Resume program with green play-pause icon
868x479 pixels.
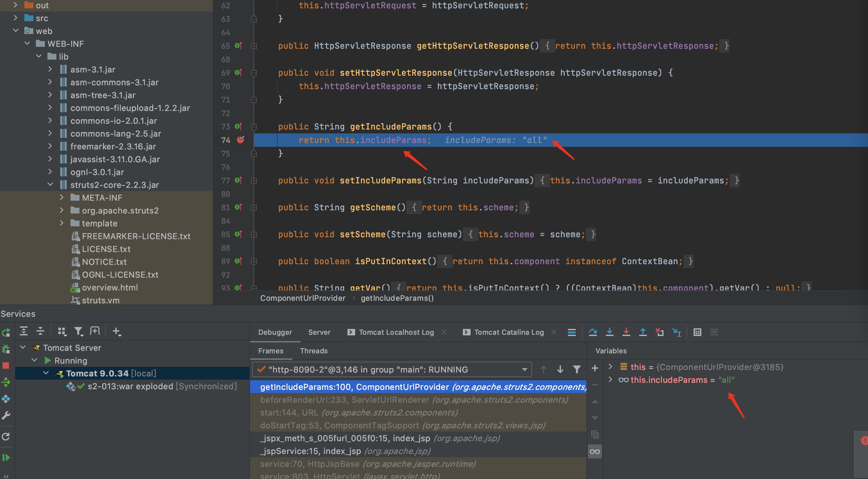(6, 458)
